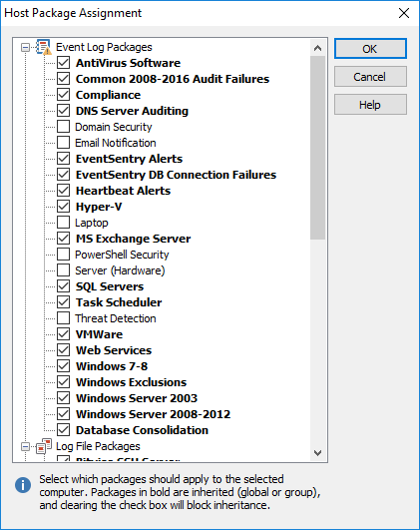Select the Laptop package label

pos(92,223)
